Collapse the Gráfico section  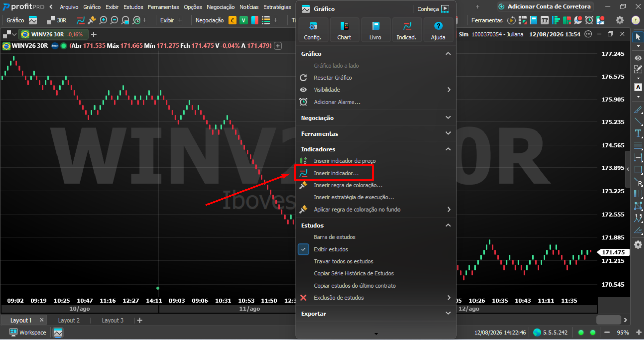(448, 54)
